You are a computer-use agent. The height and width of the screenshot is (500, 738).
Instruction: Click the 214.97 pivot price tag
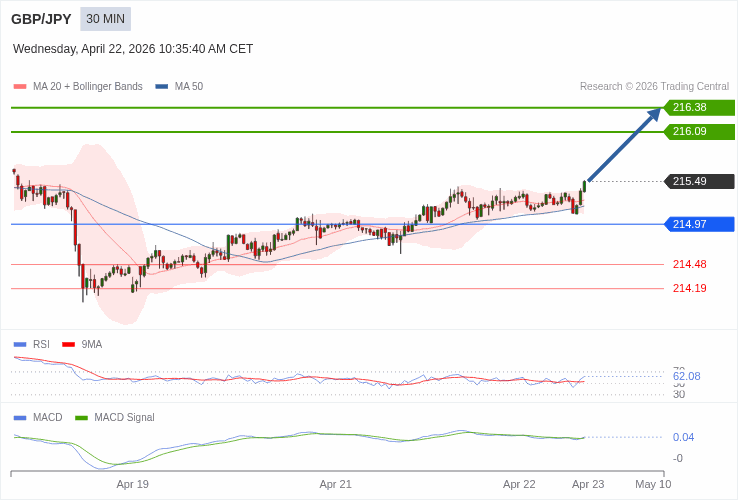[699, 224]
